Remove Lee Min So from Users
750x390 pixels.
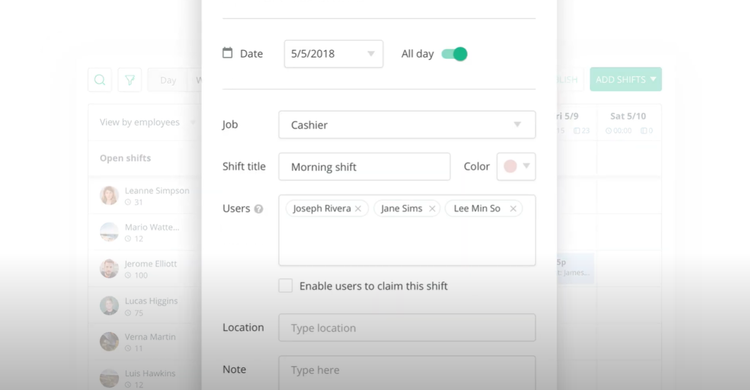pyautogui.click(x=513, y=209)
